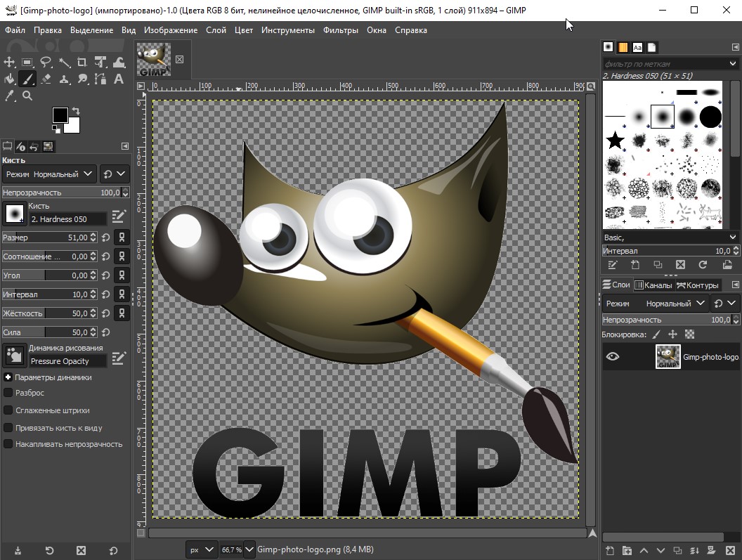Open a new brush creation icon
The height and width of the screenshot is (560, 742).
[x=637, y=265]
